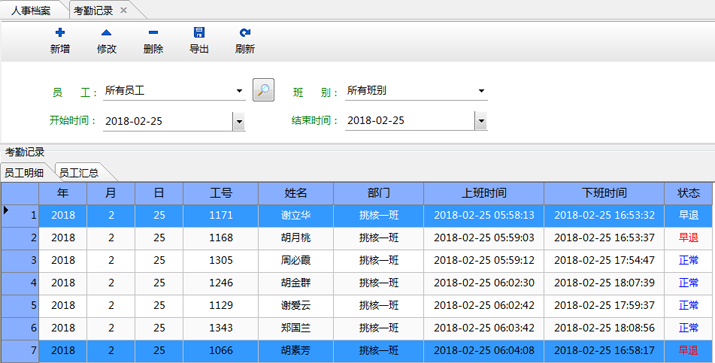The height and width of the screenshot is (363, 715).
Task: Open the 员工 dropdown showing 所有员工
Action: (x=239, y=91)
